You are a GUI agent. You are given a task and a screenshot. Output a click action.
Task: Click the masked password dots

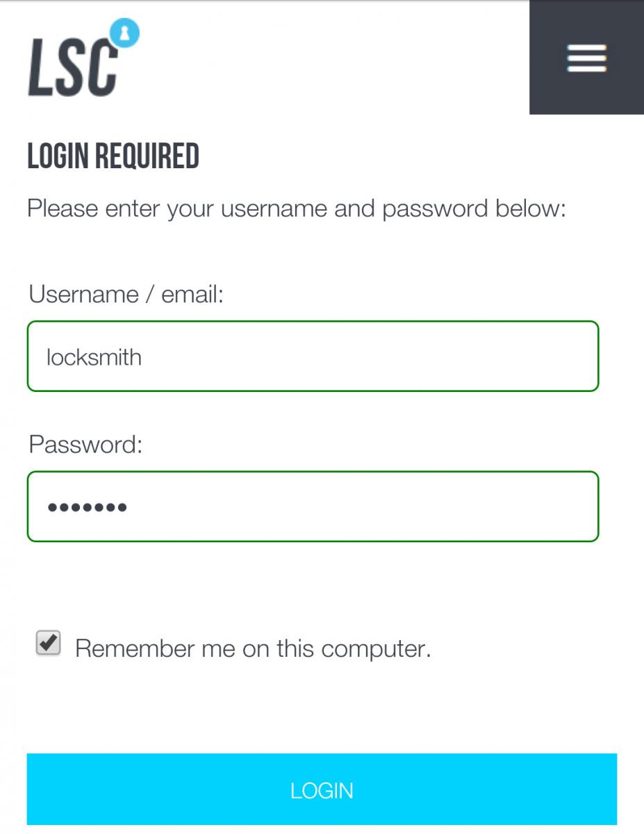click(x=87, y=507)
